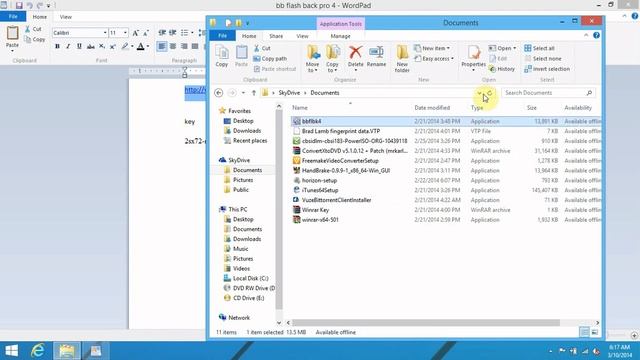Click WordPad font color A swatch

pyautogui.click(x=140, y=47)
